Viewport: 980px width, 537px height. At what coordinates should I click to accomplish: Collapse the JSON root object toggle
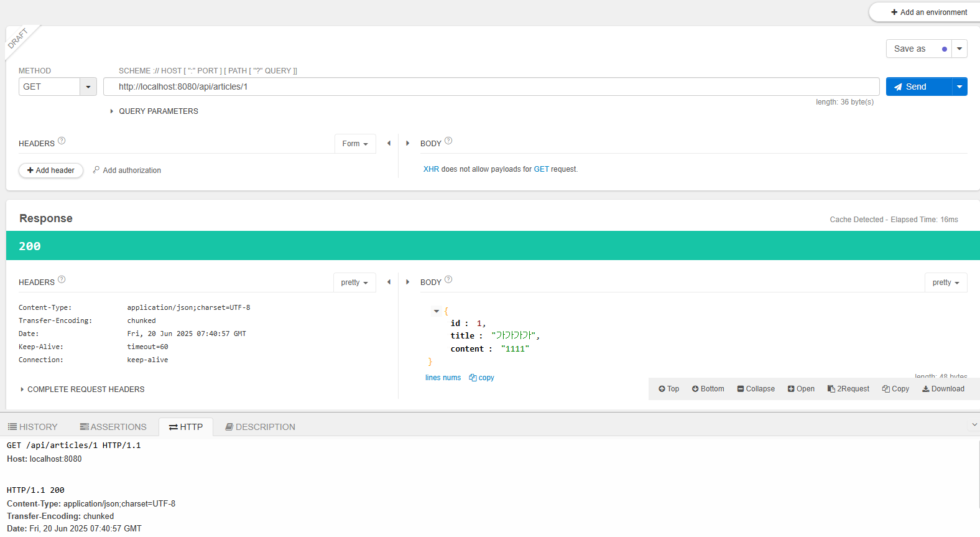[x=437, y=311]
